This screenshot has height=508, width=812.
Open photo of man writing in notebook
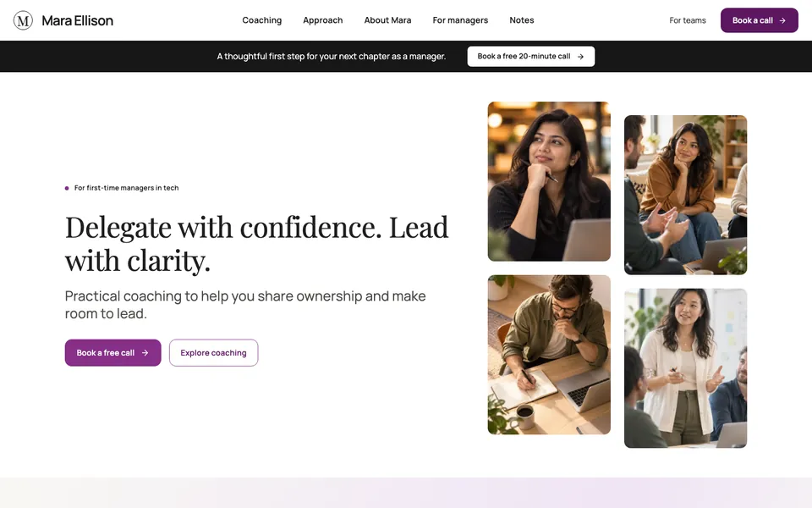point(549,354)
